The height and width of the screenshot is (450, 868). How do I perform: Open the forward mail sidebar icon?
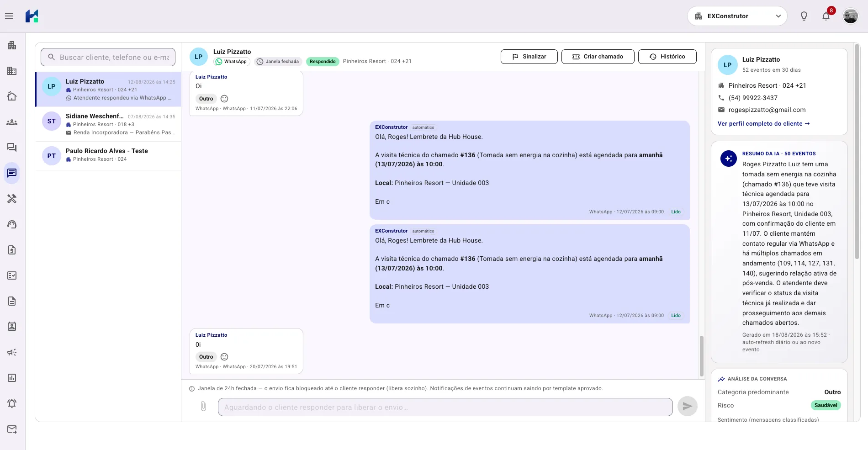[x=12, y=429]
